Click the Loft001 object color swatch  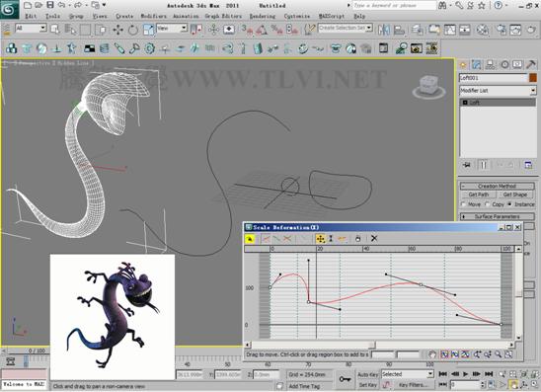[x=533, y=78]
